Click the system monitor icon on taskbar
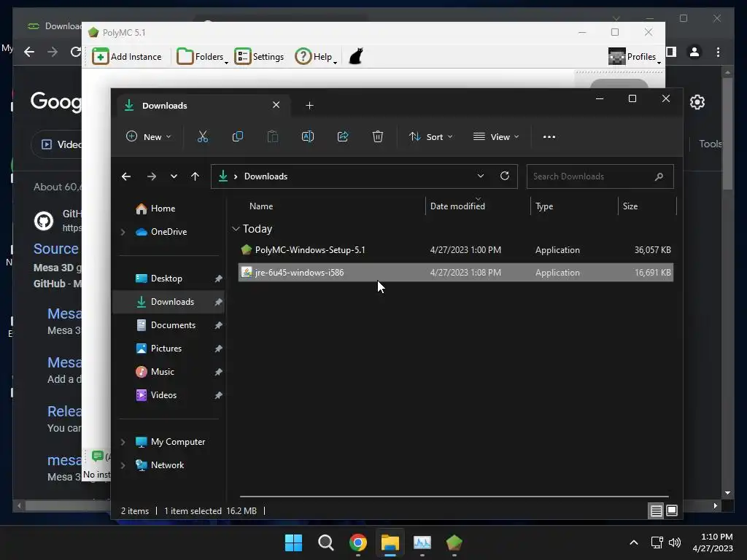The height and width of the screenshot is (560, 747). (x=422, y=542)
